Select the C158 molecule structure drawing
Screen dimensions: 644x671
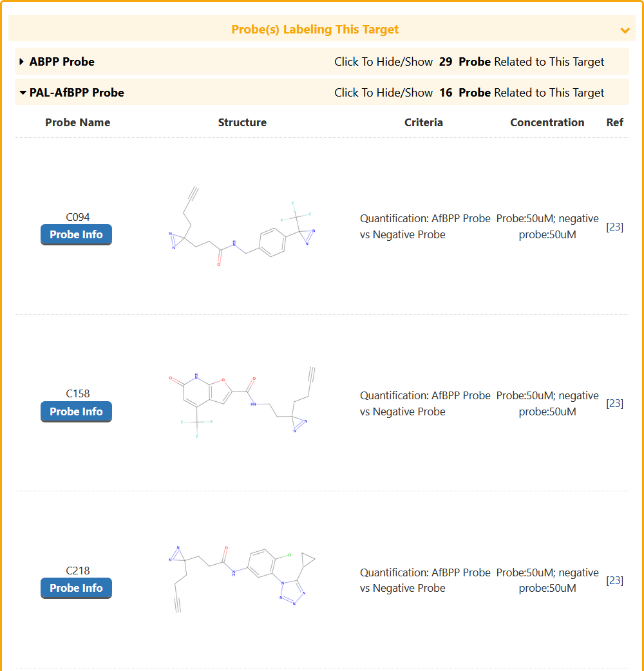(x=241, y=403)
